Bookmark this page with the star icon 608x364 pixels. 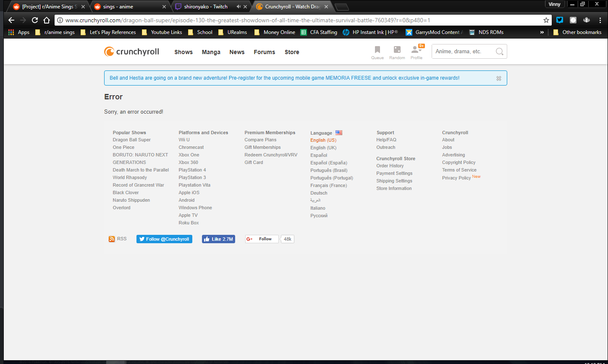(546, 20)
